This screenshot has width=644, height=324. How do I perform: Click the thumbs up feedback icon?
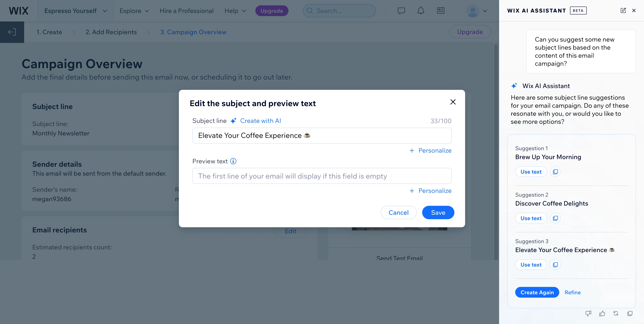(x=602, y=313)
